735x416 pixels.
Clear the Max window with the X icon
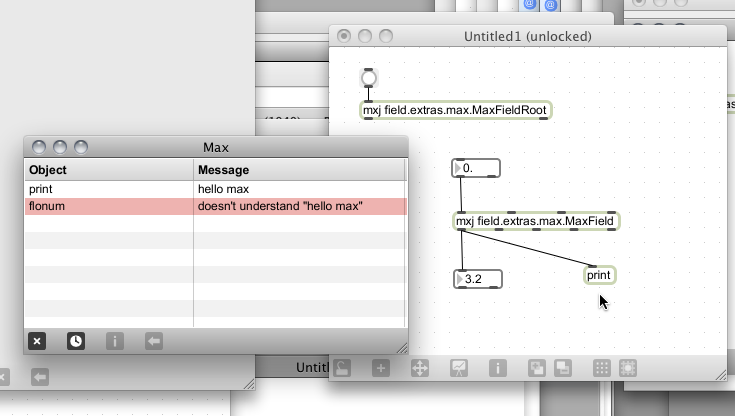point(37,341)
